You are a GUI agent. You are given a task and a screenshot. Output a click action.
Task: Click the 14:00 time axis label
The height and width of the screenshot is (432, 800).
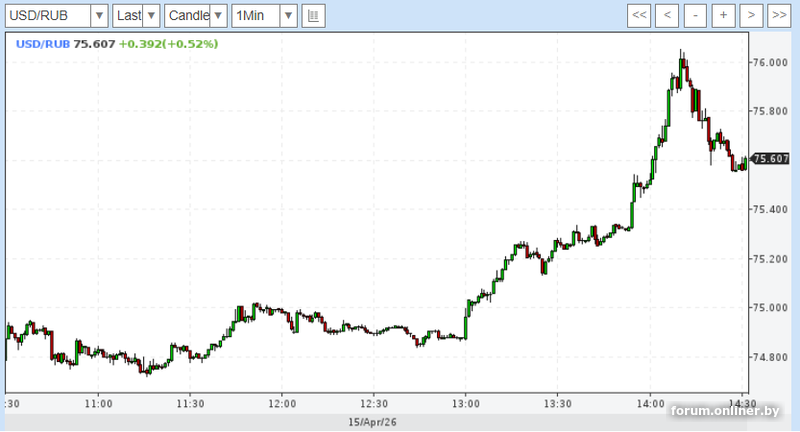click(650, 404)
